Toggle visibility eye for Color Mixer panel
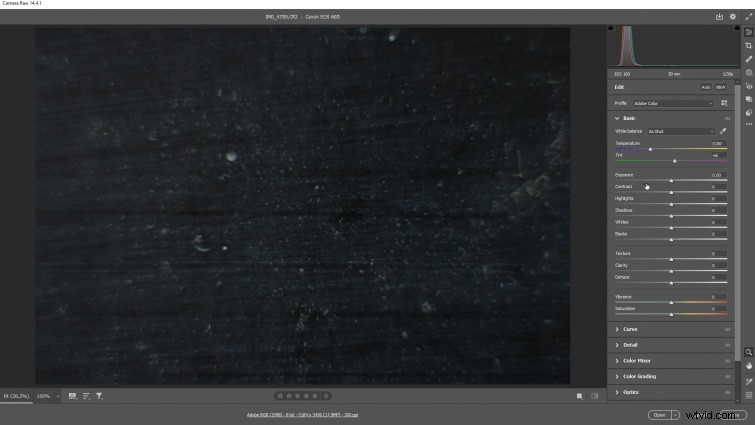755x425 pixels. (x=728, y=361)
